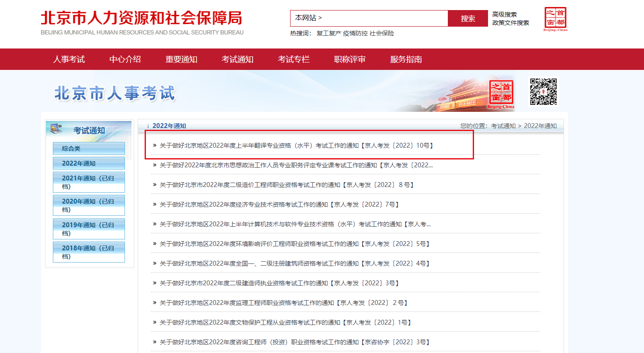Click 考试通知 in the breadcrumb path
The image size is (644, 353).
(503, 126)
